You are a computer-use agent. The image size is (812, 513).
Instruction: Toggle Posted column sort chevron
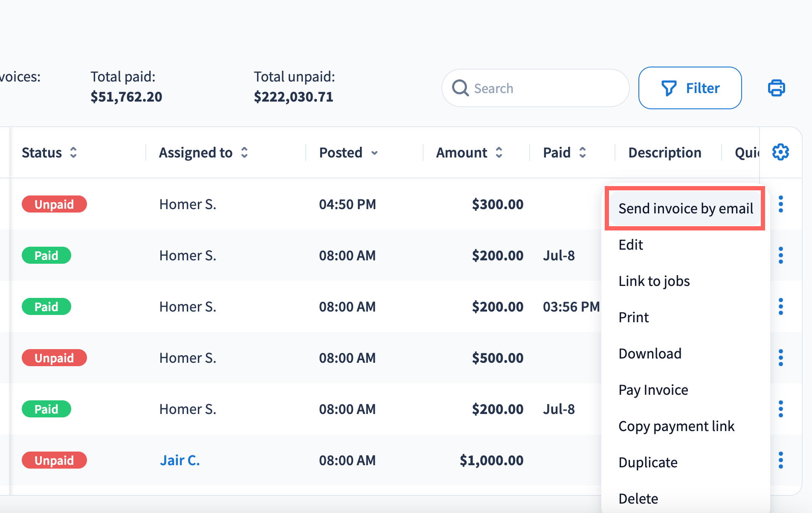pos(374,153)
